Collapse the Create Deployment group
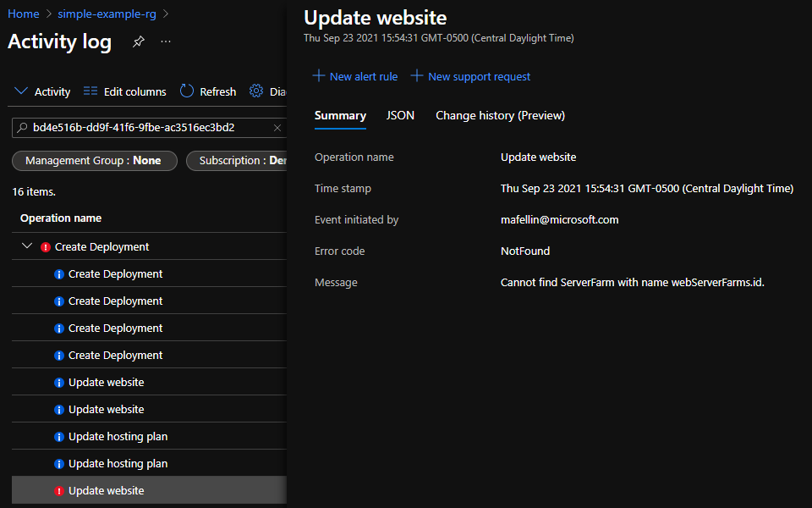The height and width of the screenshot is (508, 812). [x=25, y=246]
